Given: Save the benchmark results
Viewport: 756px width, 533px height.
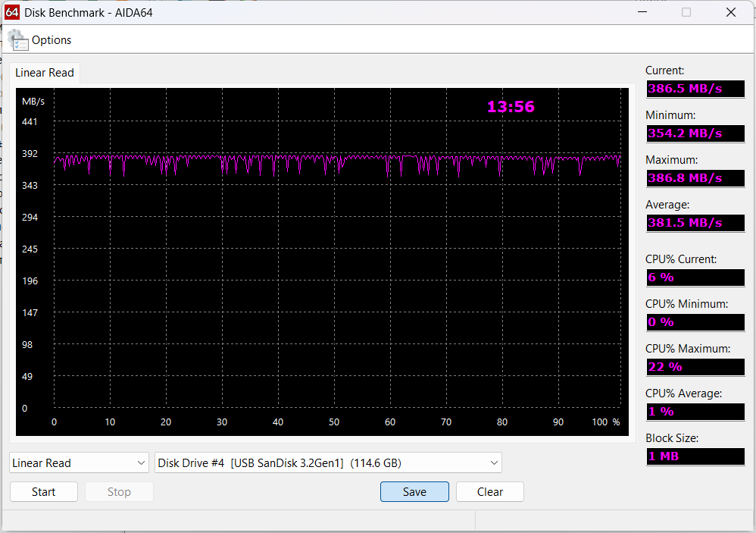Looking at the screenshot, I should [x=414, y=492].
